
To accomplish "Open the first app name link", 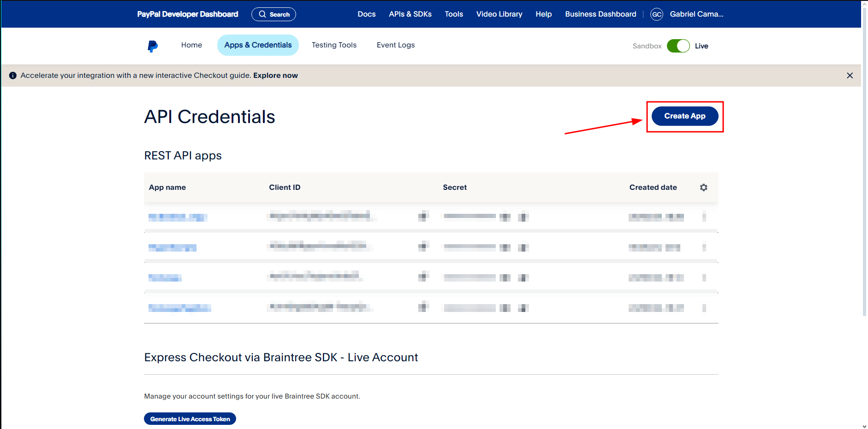I will click(x=178, y=217).
